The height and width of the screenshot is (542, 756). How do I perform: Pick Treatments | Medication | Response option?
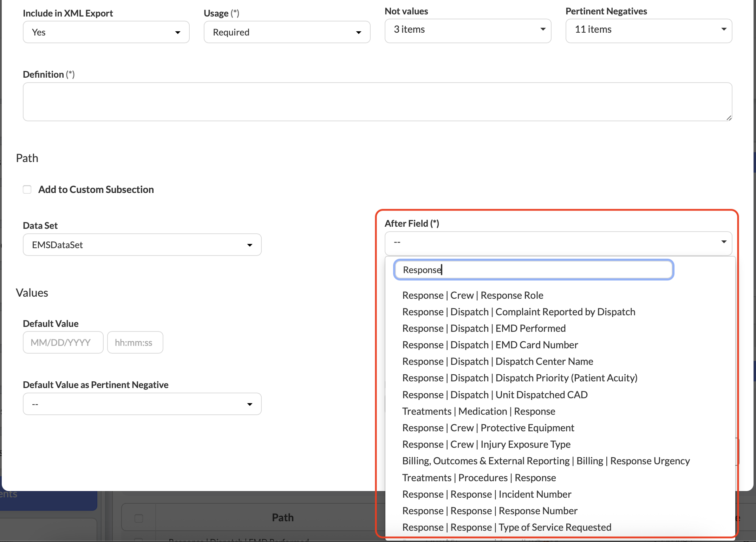(x=478, y=412)
